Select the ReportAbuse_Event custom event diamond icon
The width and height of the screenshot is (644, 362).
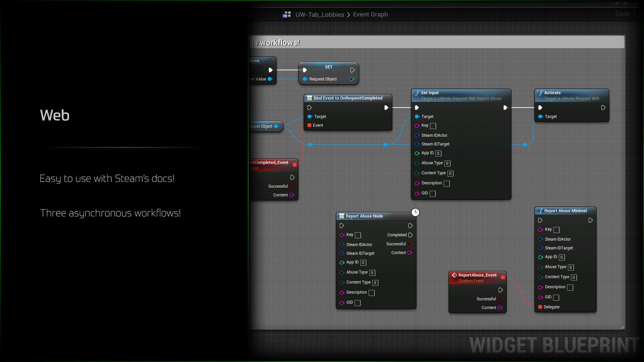[x=455, y=275]
